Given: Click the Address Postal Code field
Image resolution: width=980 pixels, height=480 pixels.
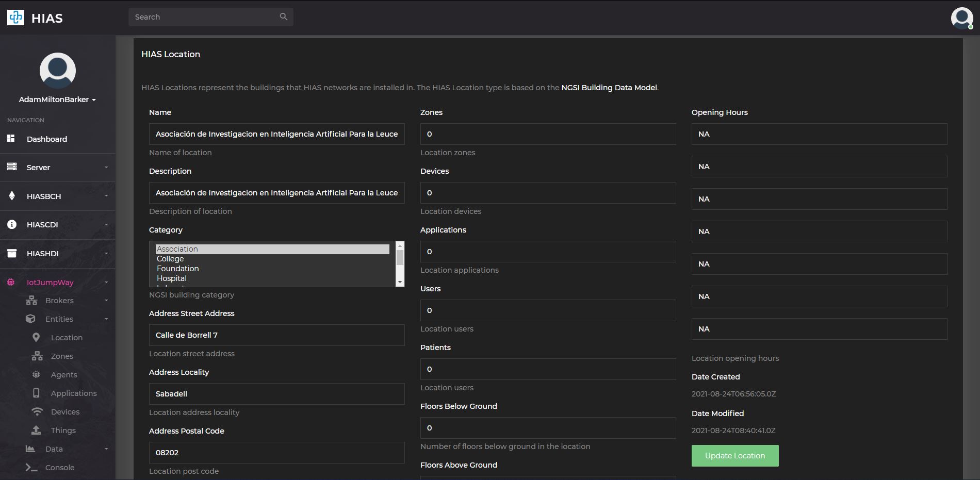Looking at the screenshot, I should [277, 453].
